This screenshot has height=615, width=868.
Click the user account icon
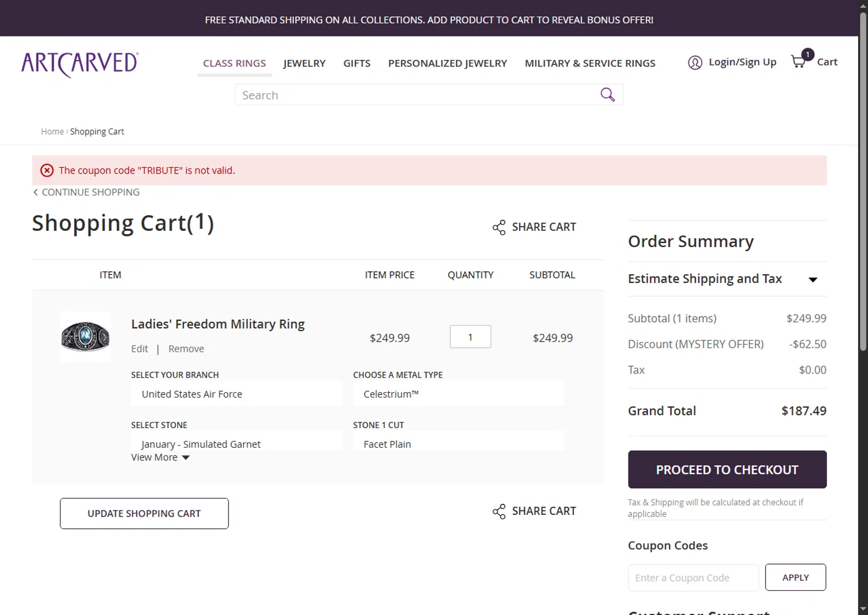pyautogui.click(x=695, y=62)
